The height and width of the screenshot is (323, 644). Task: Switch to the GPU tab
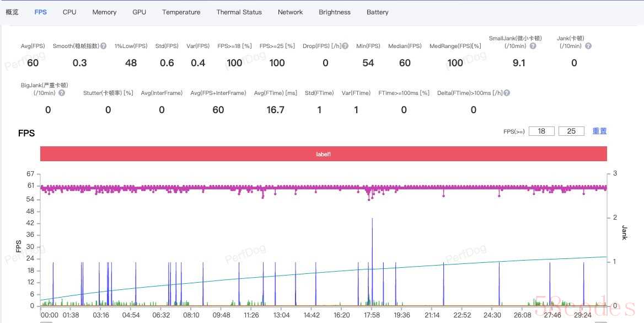coord(139,12)
